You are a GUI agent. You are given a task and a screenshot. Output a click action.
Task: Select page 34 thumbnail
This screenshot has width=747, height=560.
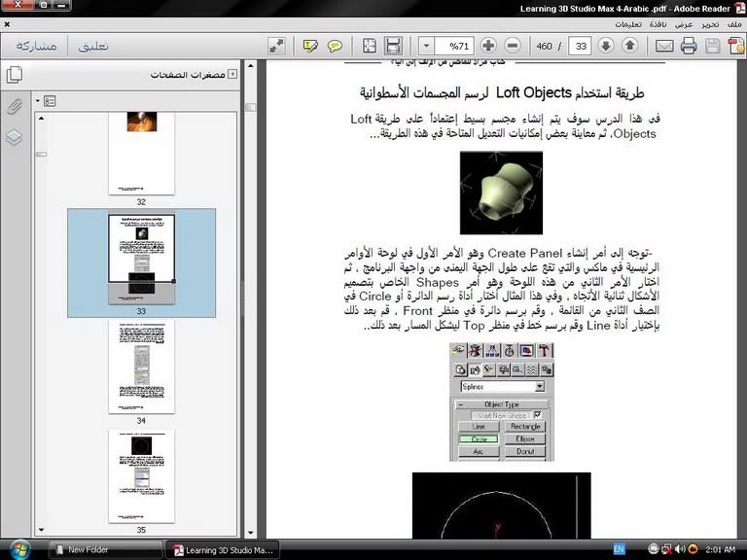[141, 367]
